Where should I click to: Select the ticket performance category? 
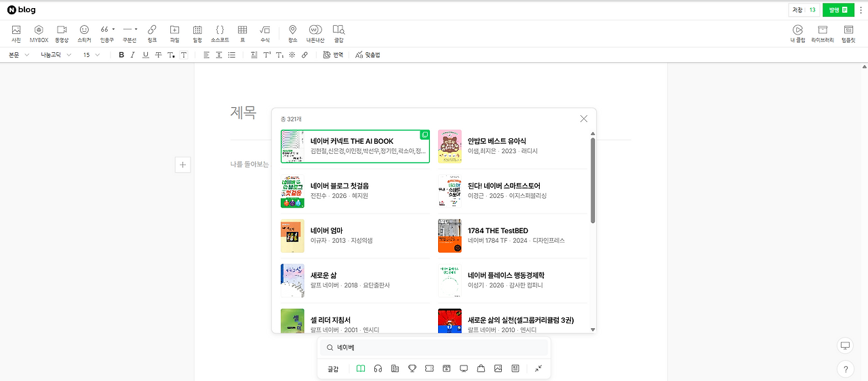click(429, 368)
